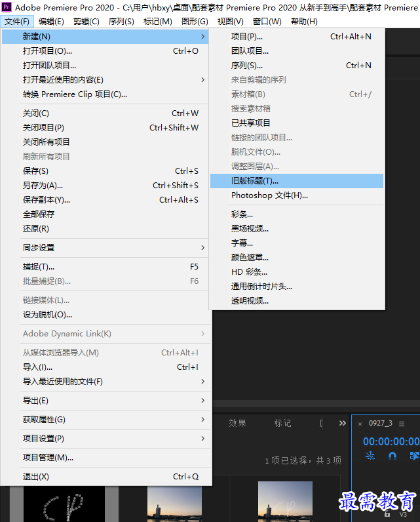This screenshot has width=420, height=522.
Task: Select the sunset thumbnail with CP overlay
Action: (x=285, y=502)
